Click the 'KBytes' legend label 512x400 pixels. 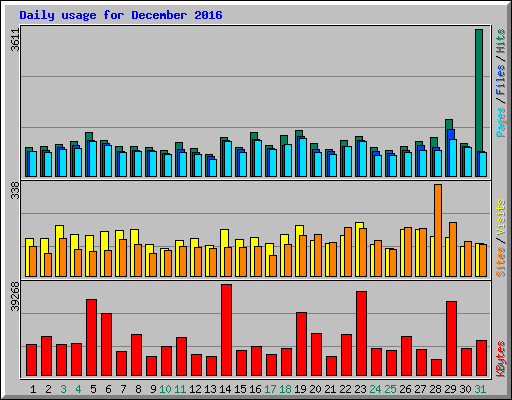coord(501,359)
